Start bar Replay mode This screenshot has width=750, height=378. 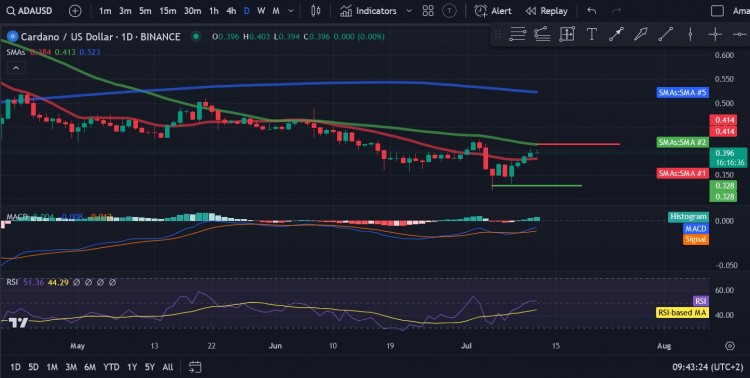pos(546,11)
